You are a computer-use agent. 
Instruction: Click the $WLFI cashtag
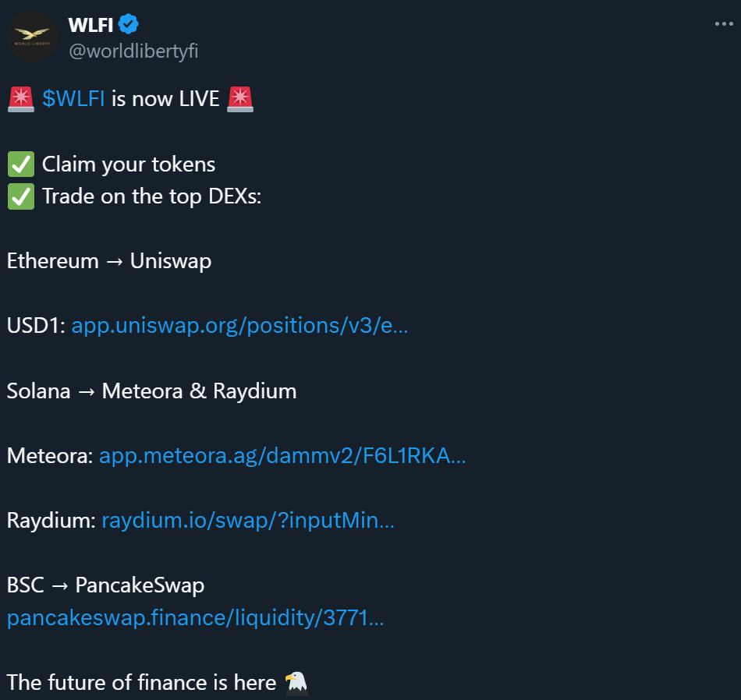coord(73,99)
